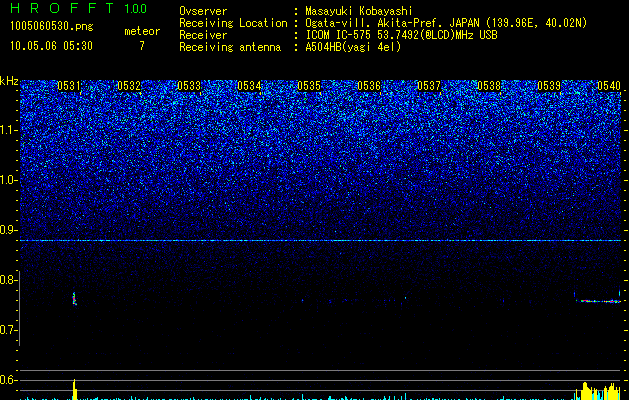Click the A504HB(yagi 4el) antenna text
Viewport: 629px width, 400px height.
353,47
